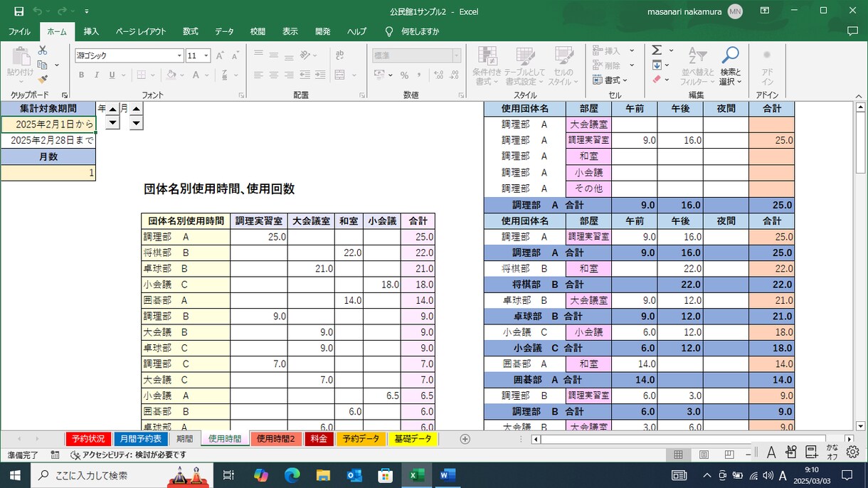Switch to the 月間予約表 sheet tab
The image size is (868, 488).
(141, 439)
